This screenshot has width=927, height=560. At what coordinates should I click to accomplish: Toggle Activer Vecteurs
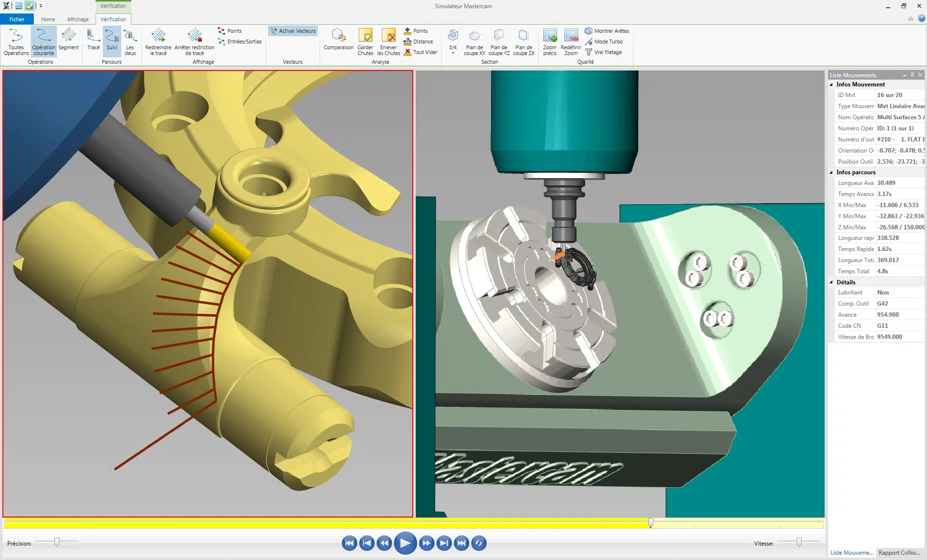click(x=293, y=31)
